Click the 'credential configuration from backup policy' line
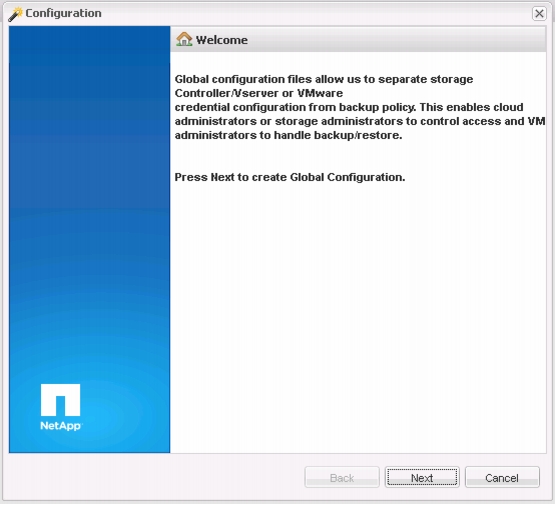 [349, 107]
